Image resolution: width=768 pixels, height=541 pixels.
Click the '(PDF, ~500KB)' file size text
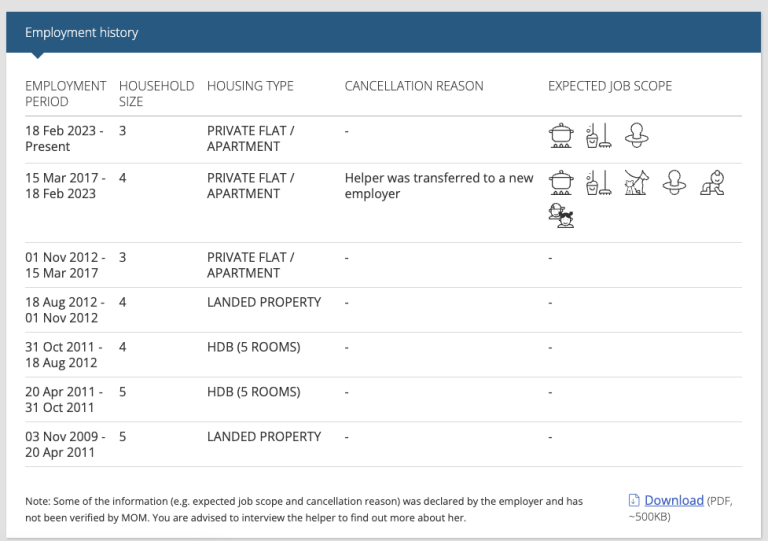click(x=681, y=509)
